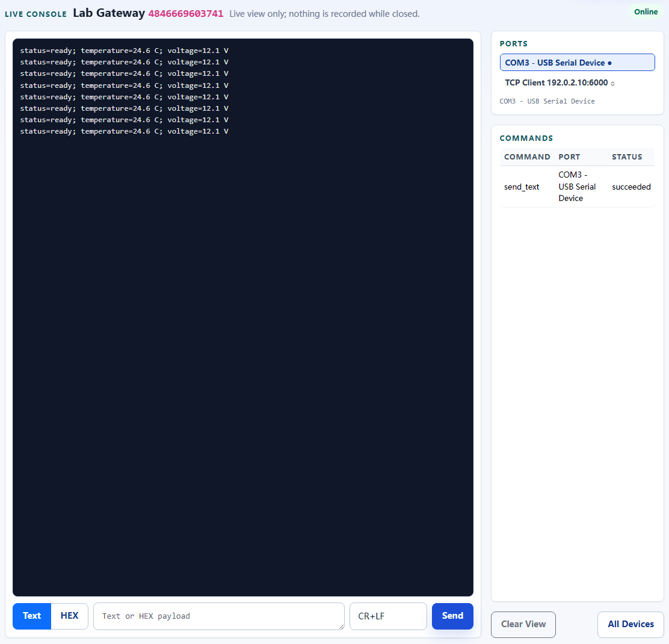669x644 pixels.
Task: Click the terminal output area's last status line
Action: tap(124, 131)
